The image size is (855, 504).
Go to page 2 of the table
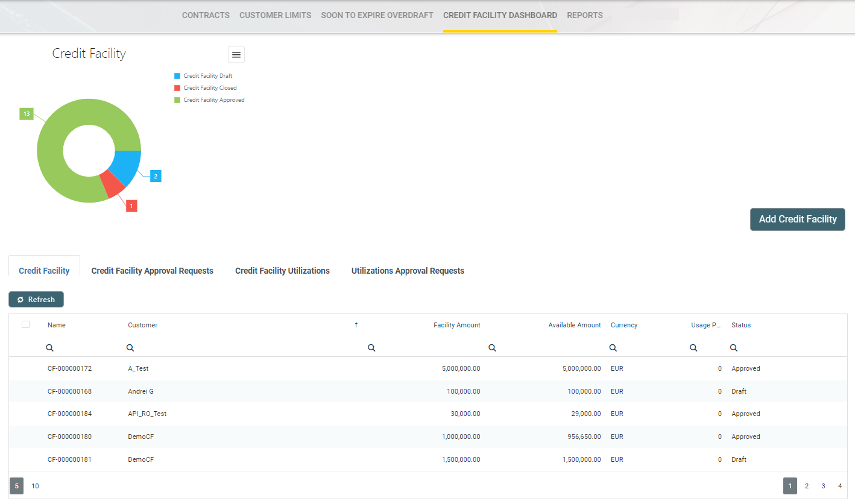tap(807, 486)
